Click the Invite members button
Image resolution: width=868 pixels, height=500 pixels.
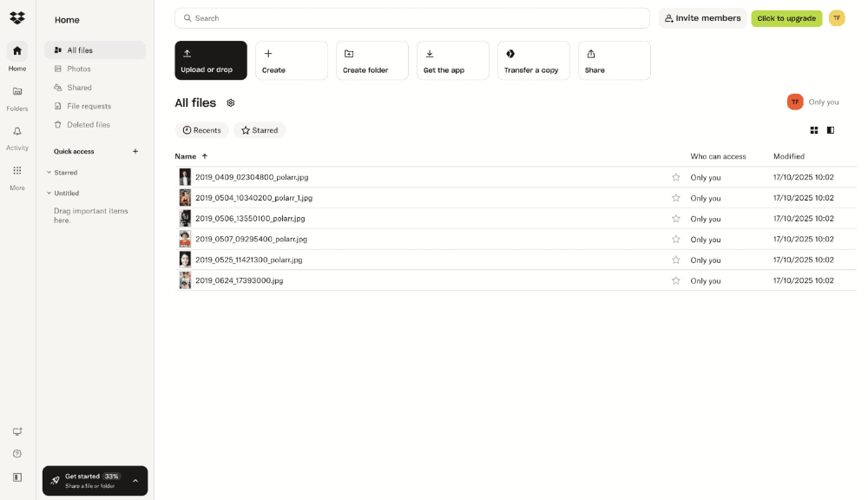click(x=702, y=18)
